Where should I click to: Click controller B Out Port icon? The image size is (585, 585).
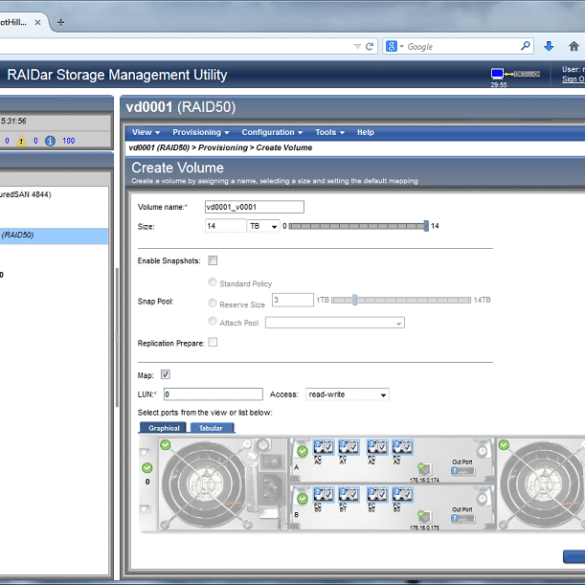pyautogui.click(x=463, y=518)
